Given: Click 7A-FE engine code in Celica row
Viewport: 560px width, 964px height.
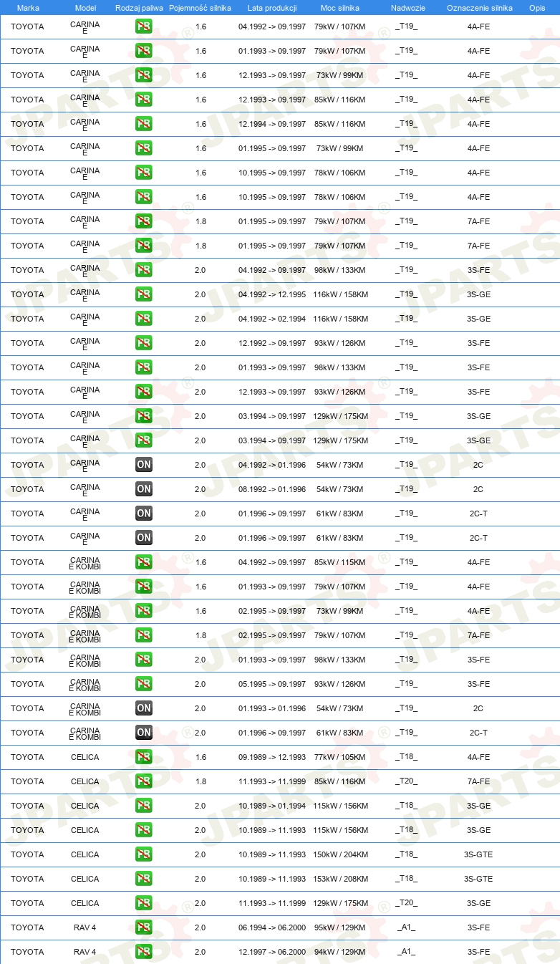Looking at the screenshot, I should pos(478,781).
